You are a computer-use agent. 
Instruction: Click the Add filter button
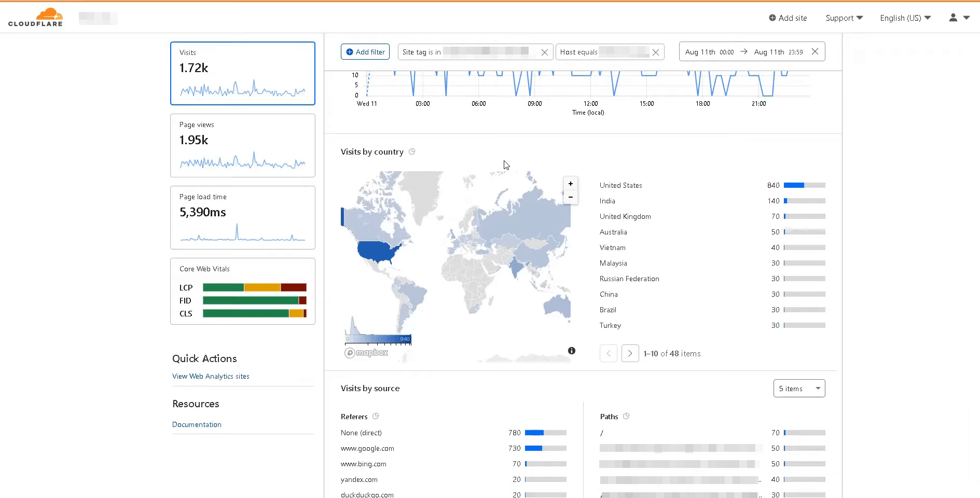pos(365,52)
